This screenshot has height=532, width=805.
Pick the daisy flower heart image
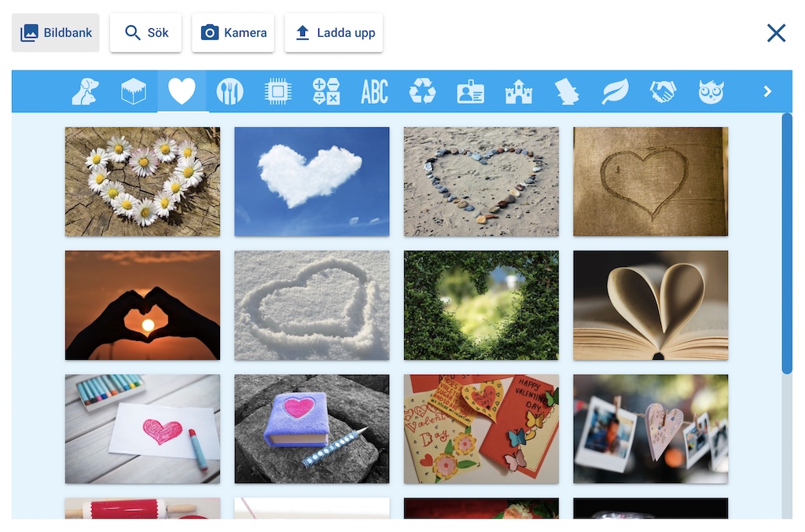[143, 182]
